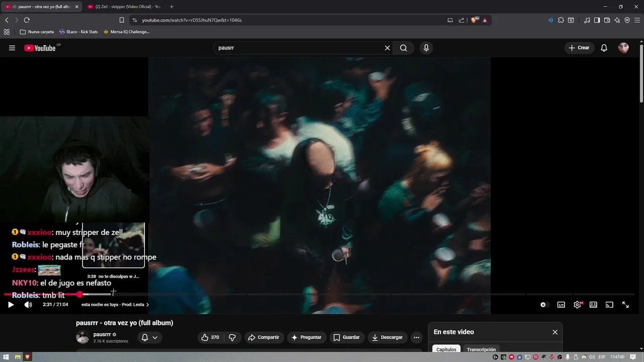Start voice search with microphone
The image size is (644, 362).
point(426,48)
